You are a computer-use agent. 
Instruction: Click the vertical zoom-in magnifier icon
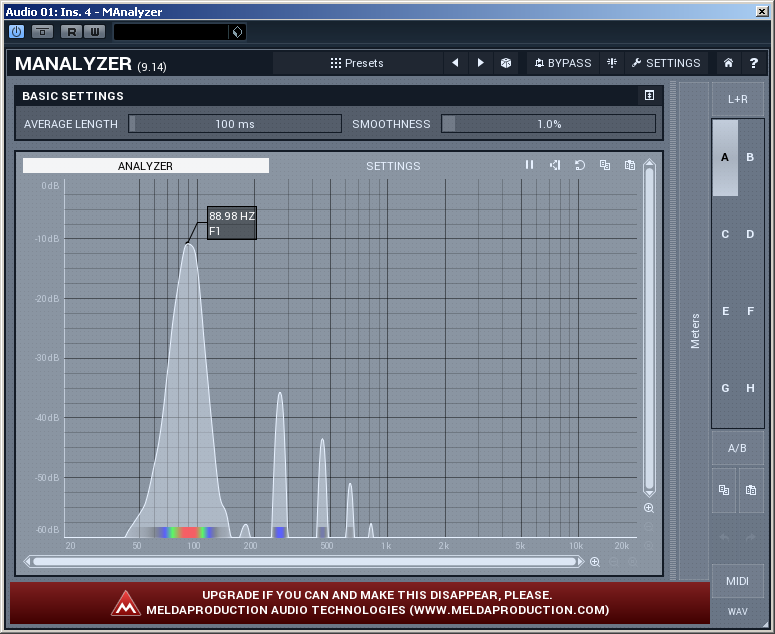click(x=649, y=508)
